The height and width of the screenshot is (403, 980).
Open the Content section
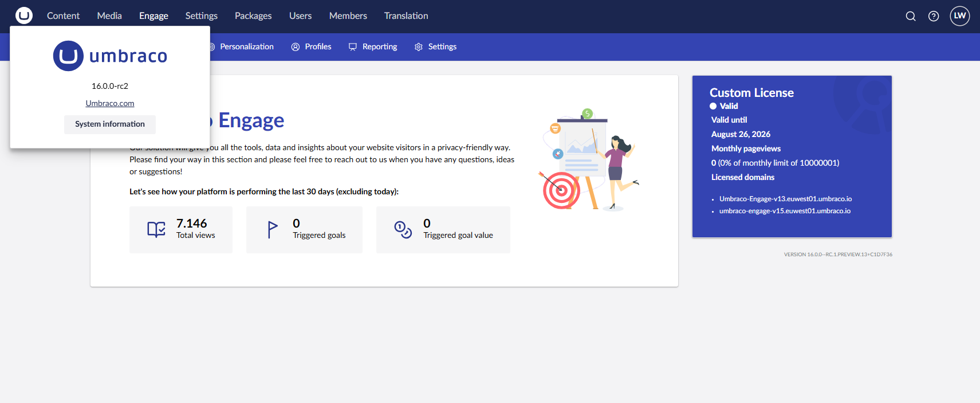point(63,16)
